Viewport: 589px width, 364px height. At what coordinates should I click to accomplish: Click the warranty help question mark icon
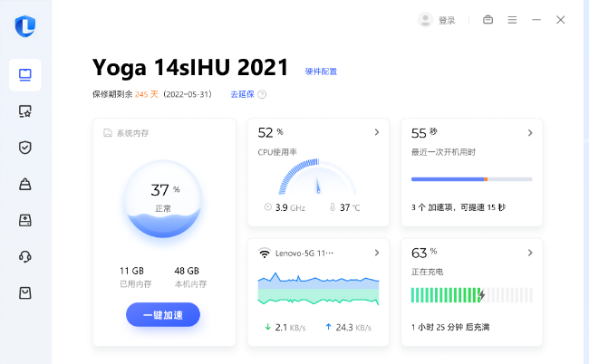tap(262, 94)
